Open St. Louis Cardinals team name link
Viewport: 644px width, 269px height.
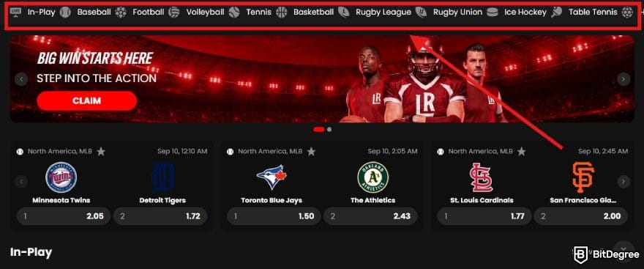482,200
